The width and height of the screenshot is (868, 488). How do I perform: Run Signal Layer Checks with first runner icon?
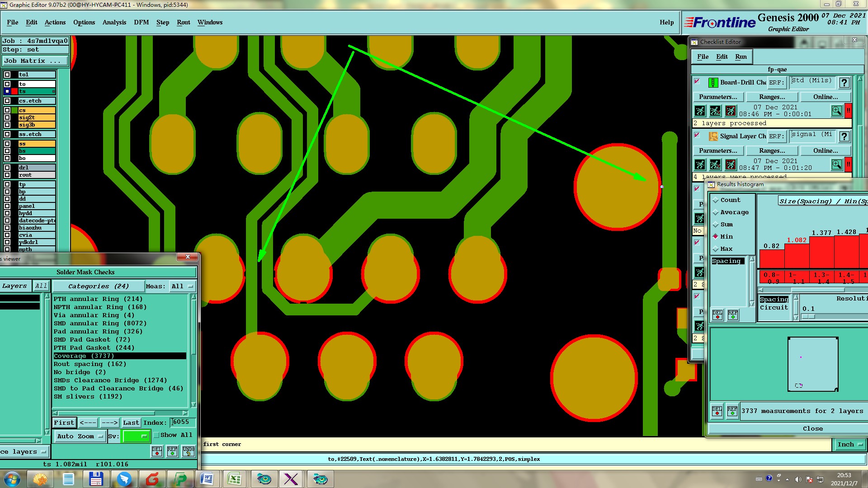pyautogui.click(x=700, y=164)
